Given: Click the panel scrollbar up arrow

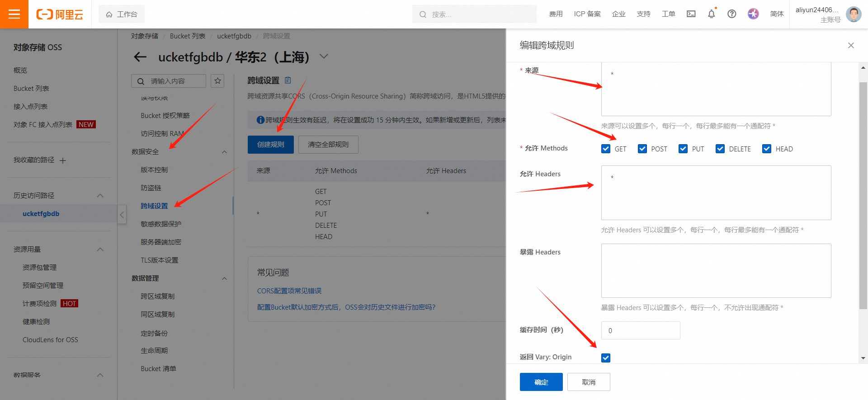Looking at the screenshot, I should pos(863,67).
